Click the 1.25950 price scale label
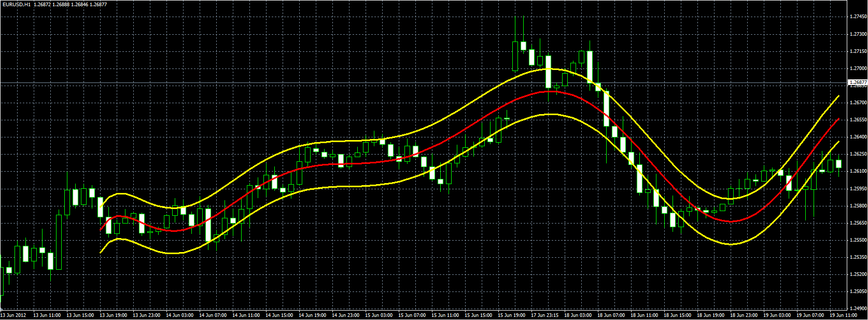Image resolution: width=868 pixels, height=320 pixels. (x=858, y=189)
